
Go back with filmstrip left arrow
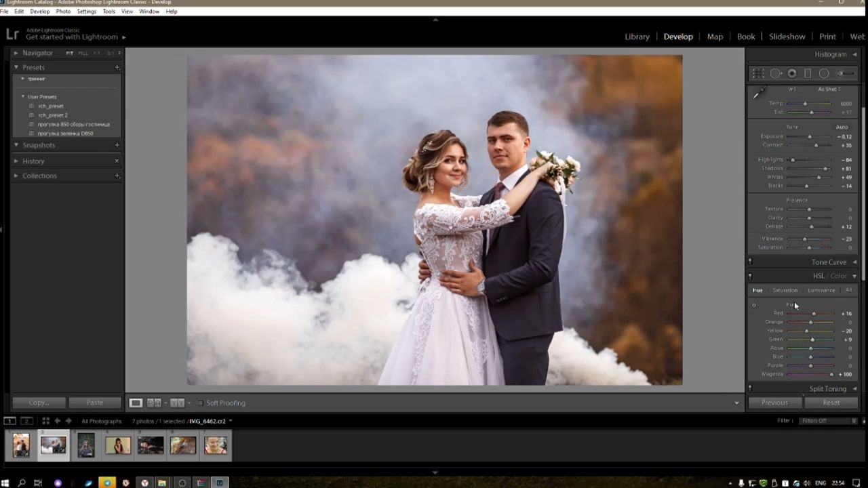point(58,421)
